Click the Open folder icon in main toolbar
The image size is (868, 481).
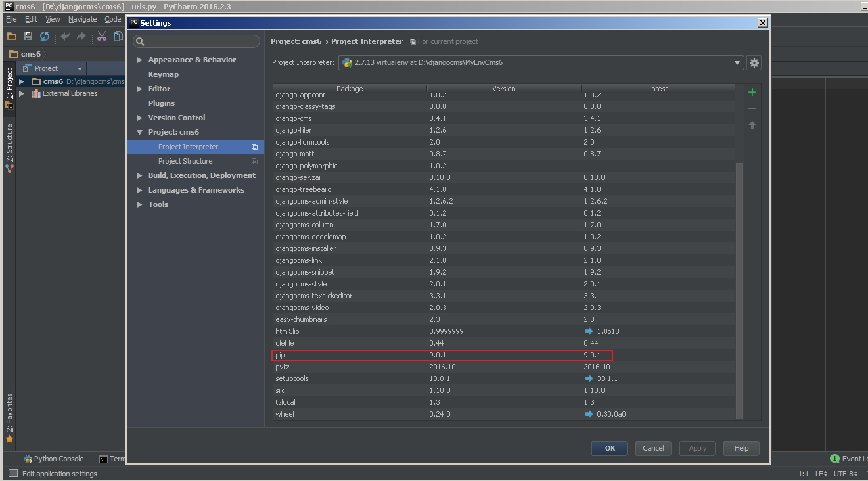pyautogui.click(x=12, y=36)
